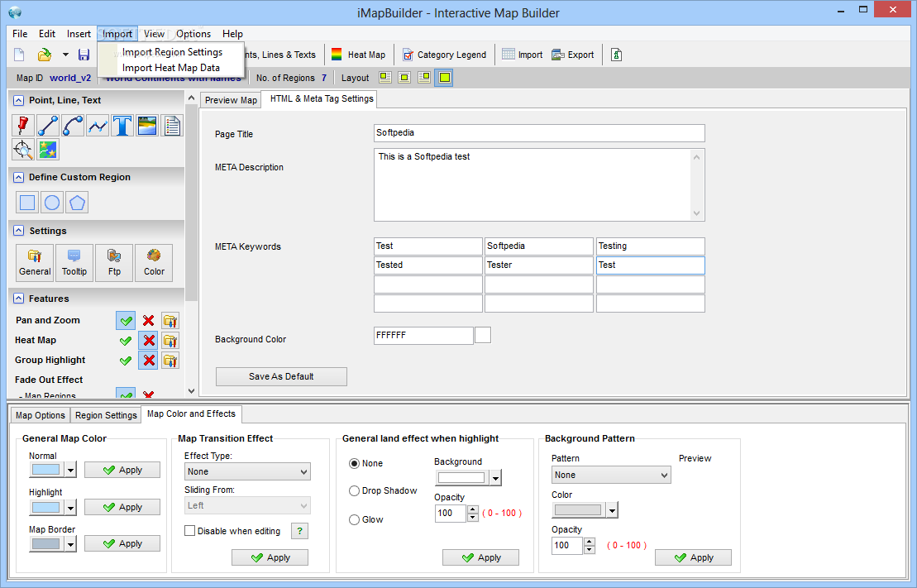Select the push pin point tool
This screenshot has height=588, width=917.
23,125
